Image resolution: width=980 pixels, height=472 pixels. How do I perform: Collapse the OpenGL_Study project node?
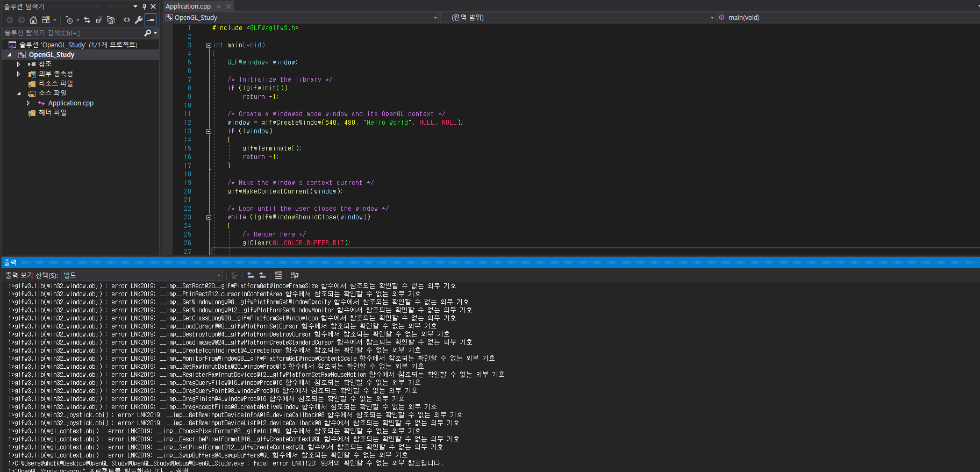(9, 55)
